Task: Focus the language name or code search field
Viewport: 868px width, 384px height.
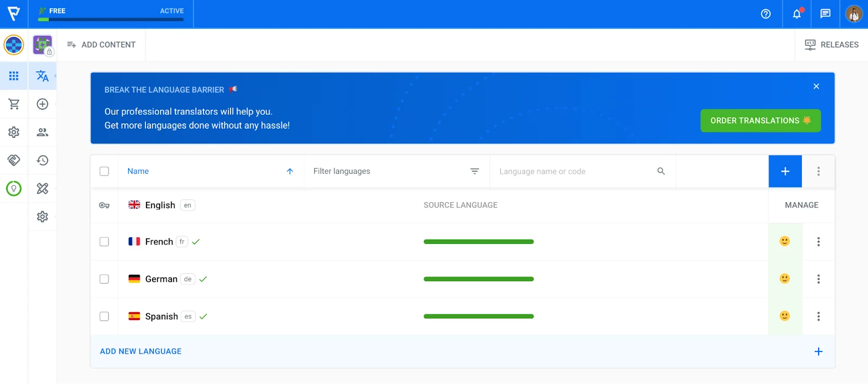Action: point(575,172)
